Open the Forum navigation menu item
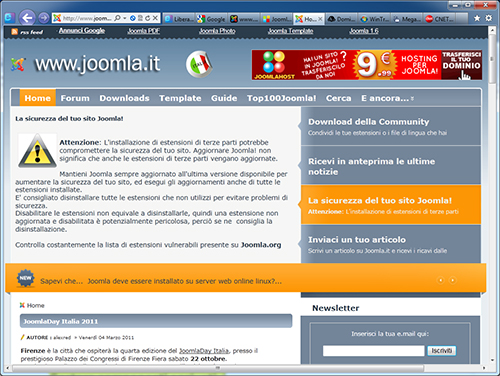Image resolution: width=500 pixels, height=376 pixels. 75,98
